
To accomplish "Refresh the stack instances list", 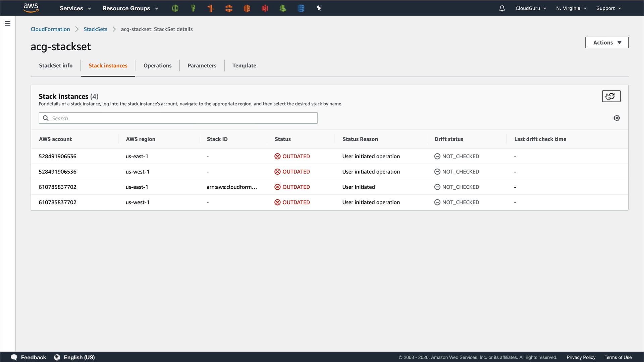I will 611,96.
